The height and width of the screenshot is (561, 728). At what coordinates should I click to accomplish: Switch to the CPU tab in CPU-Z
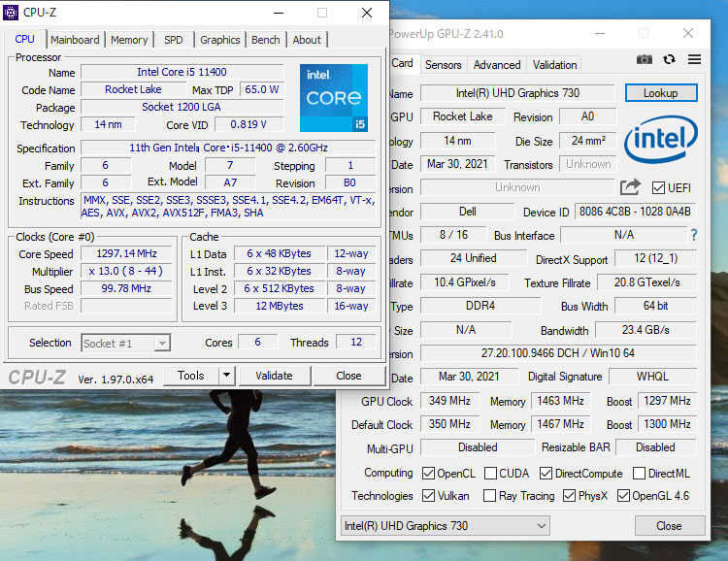pos(24,39)
